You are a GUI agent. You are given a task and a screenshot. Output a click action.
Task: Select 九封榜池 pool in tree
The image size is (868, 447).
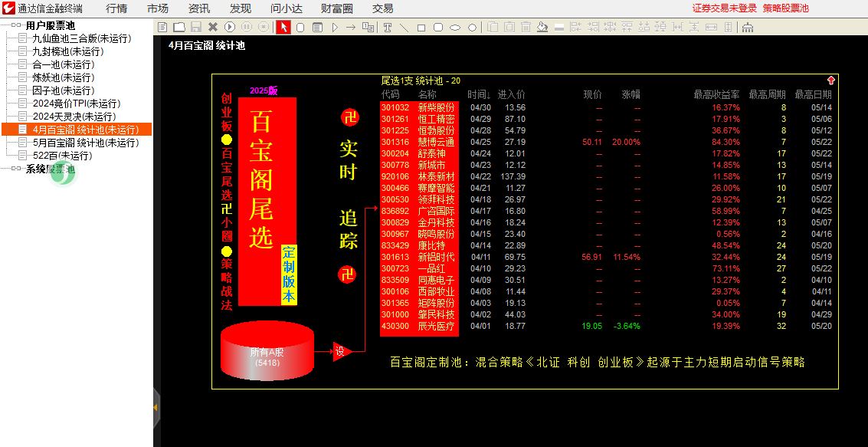point(67,51)
